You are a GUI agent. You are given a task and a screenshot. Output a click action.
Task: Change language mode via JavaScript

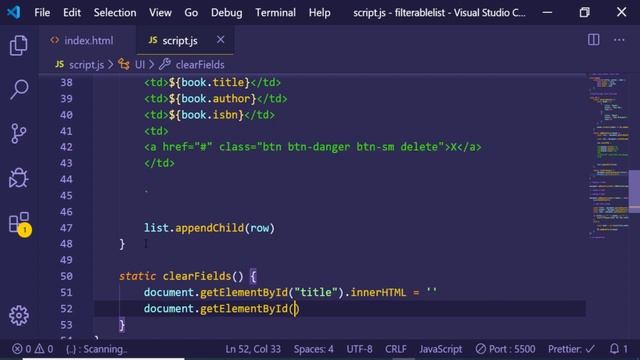click(440, 349)
